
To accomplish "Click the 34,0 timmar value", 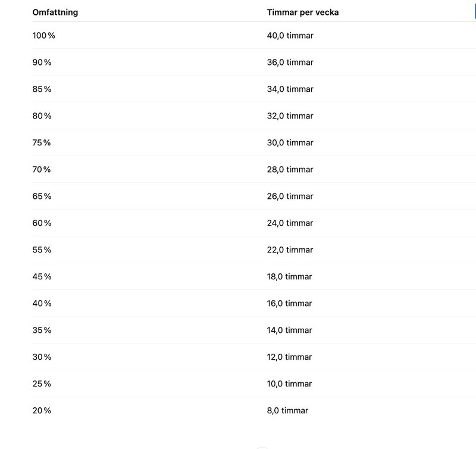I will pyautogui.click(x=290, y=89).
